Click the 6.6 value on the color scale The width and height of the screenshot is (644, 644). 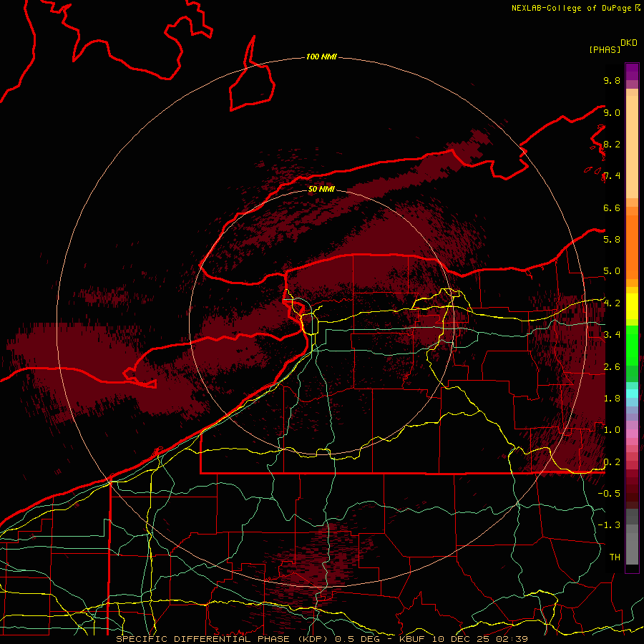point(612,208)
